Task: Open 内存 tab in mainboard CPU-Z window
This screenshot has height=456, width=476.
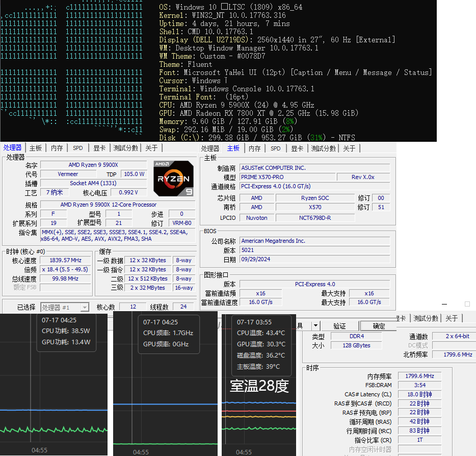Action: [x=254, y=148]
